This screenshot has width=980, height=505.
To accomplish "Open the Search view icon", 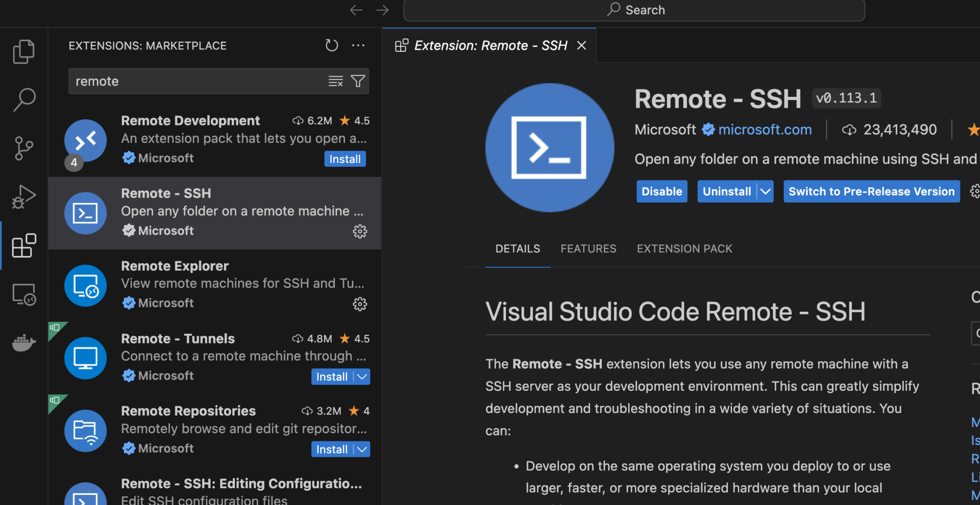I will point(23,99).
